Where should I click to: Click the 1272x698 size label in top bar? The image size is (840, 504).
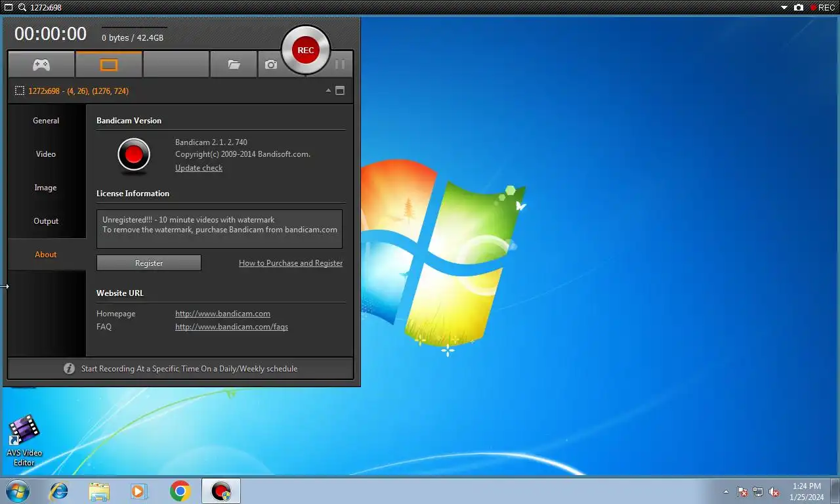46,8
